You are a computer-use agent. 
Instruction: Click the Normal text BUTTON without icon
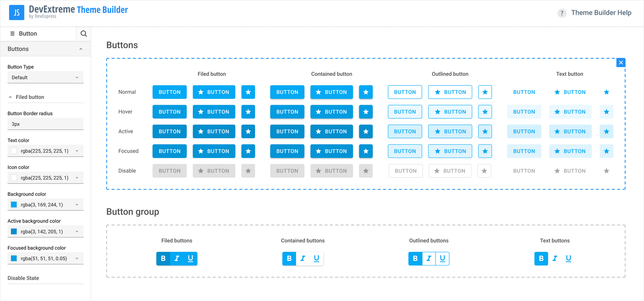[x=524, y=92]
